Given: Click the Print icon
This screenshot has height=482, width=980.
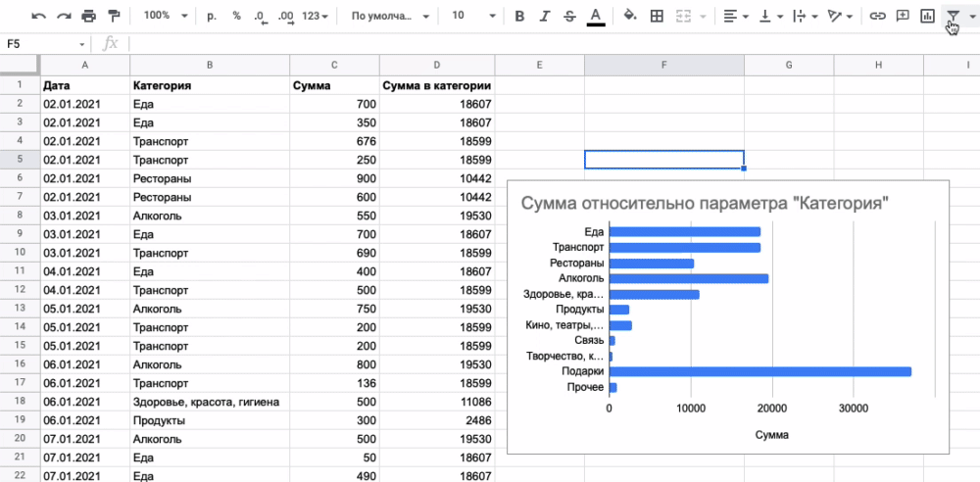Looking at the screenshot, I should 89,17.
